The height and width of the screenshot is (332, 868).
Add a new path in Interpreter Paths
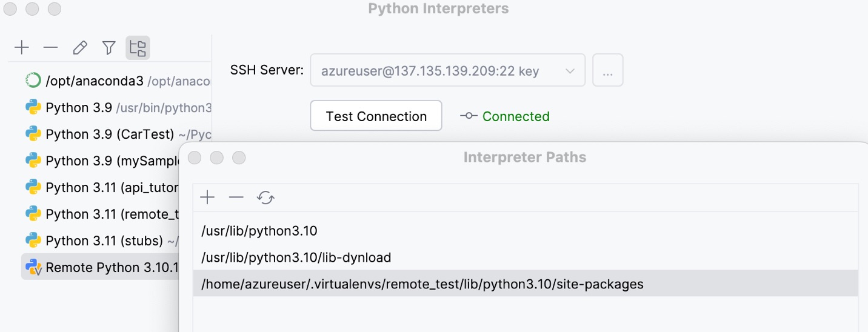[x=207, y=198]
